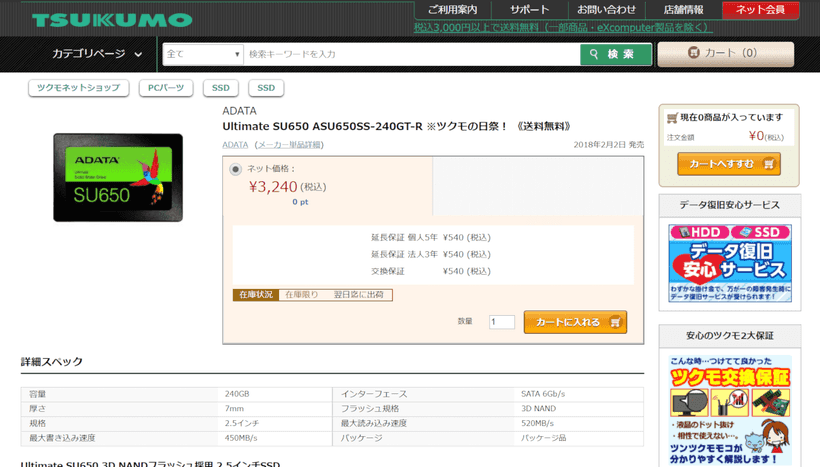
Task: Click the 450MB/s write speed value
Action: click(x=241, y=438)
